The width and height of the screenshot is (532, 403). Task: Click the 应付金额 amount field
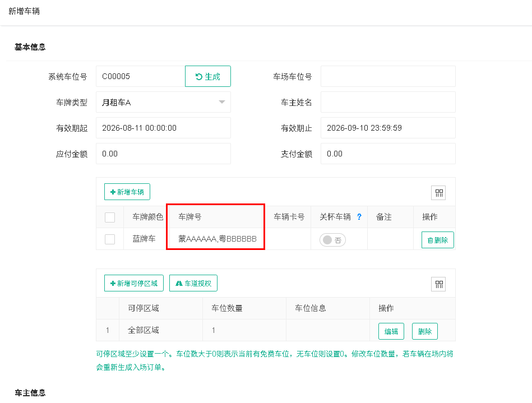click(163, 154)
